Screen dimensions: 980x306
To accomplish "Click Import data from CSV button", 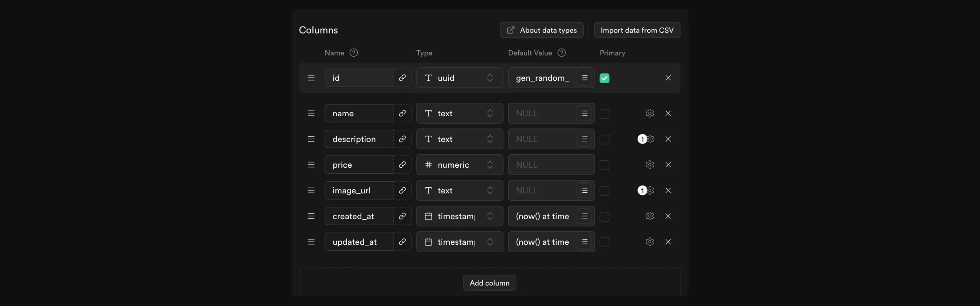I will (x=637, y=30).
